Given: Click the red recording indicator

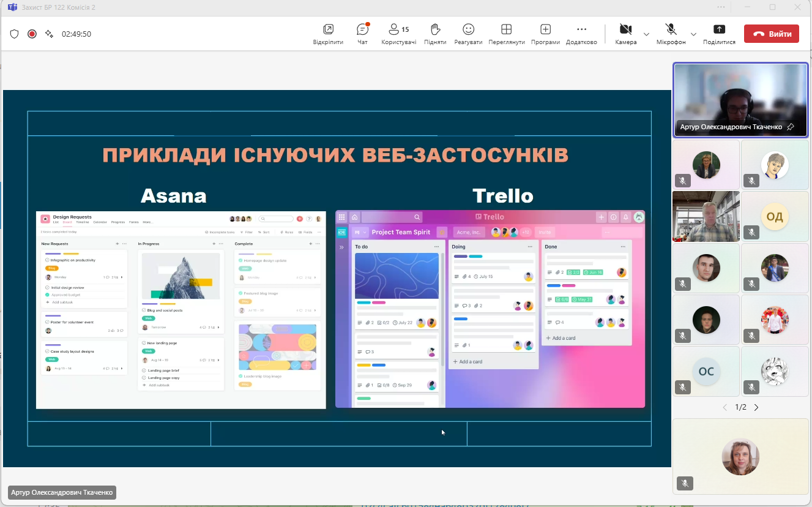Looking at the screenshot, I should click(32, 34).
